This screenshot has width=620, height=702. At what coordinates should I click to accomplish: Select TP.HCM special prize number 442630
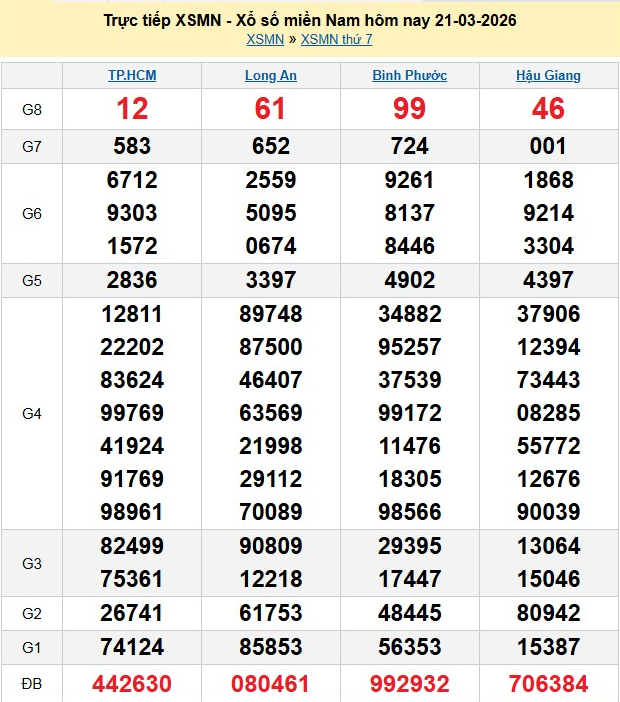pyautogui.click(x=132, y=684)
